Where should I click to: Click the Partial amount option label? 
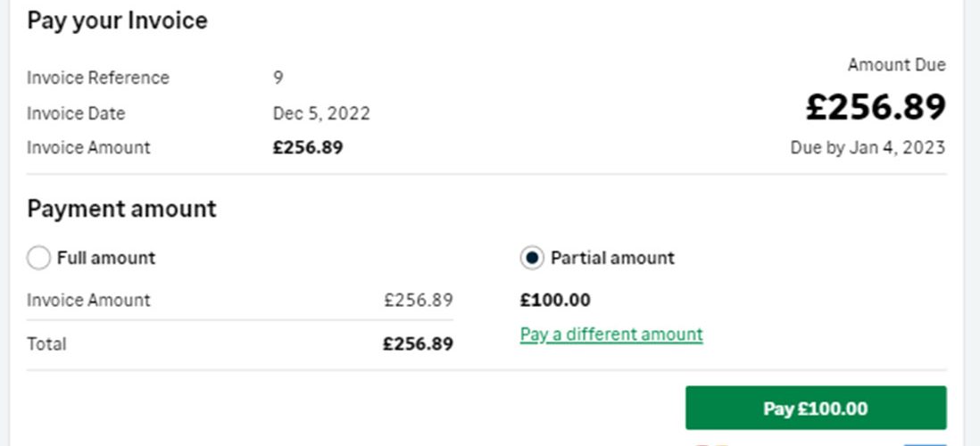click(612, 258)
